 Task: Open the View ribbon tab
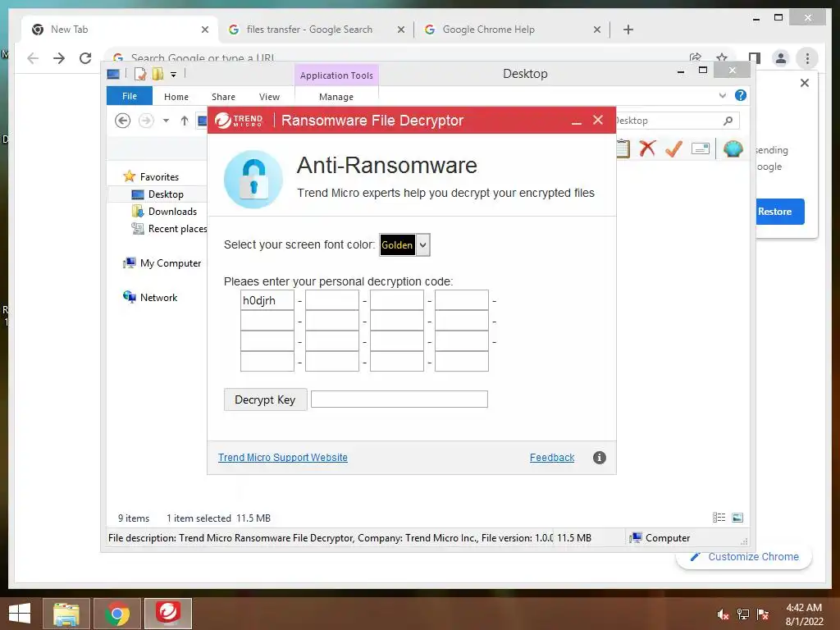[x=269, y=97]
